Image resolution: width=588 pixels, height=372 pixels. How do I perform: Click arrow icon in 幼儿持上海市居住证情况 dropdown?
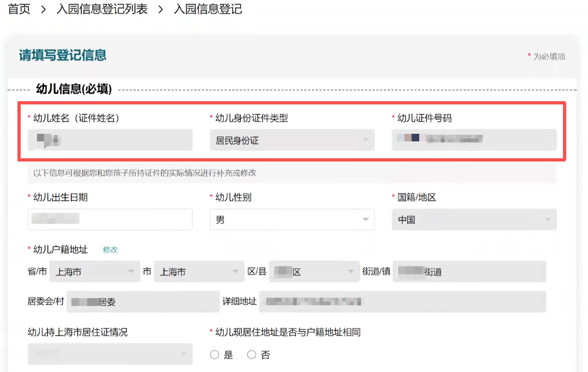(x=183, y=354)
